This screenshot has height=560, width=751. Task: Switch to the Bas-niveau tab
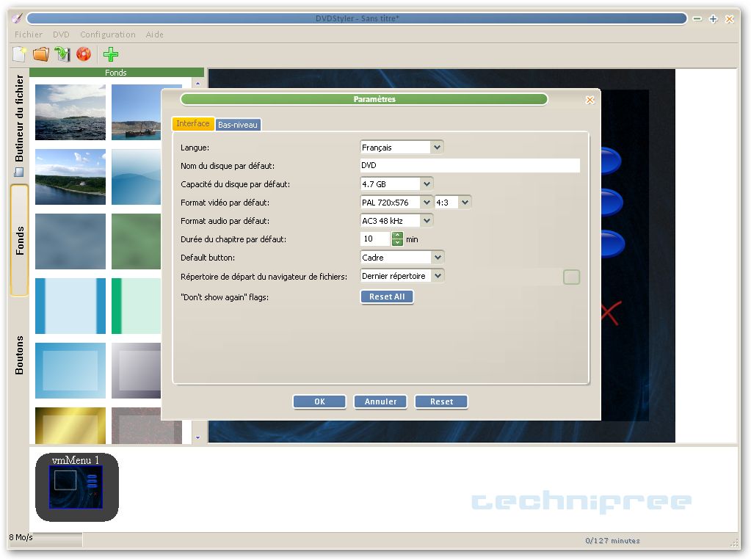click(238, 125)
